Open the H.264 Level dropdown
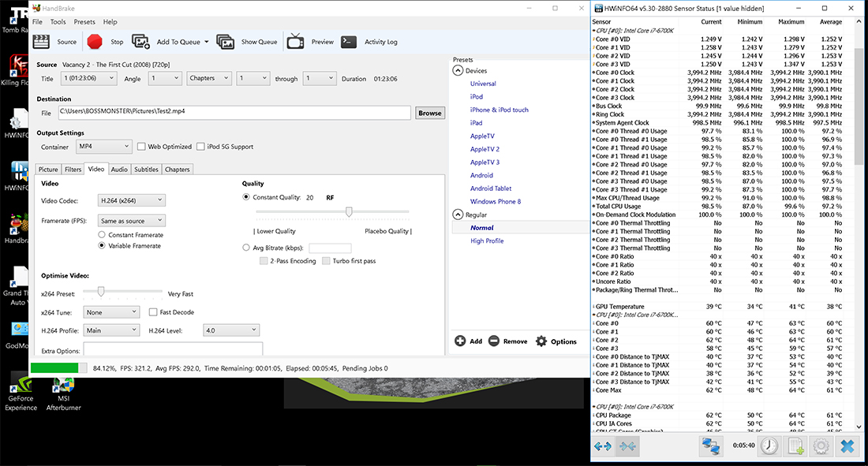Viewport: 868px width, 466px height. click(x=231, y=330)
